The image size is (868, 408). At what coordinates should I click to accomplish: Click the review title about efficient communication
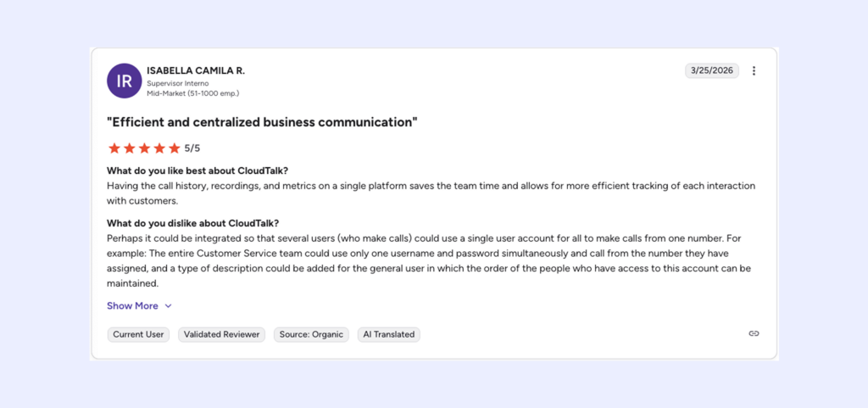coord(262,122)
